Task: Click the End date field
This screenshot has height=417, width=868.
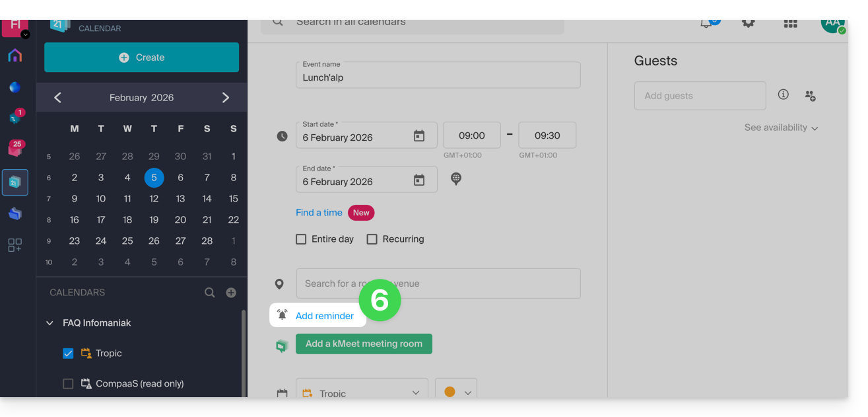Action: tap(366, 179)
